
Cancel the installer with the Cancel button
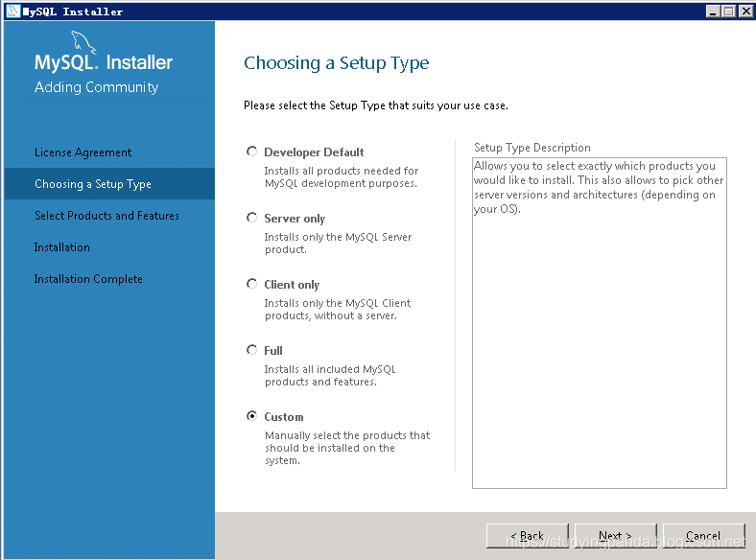click(x=704, y=535)
